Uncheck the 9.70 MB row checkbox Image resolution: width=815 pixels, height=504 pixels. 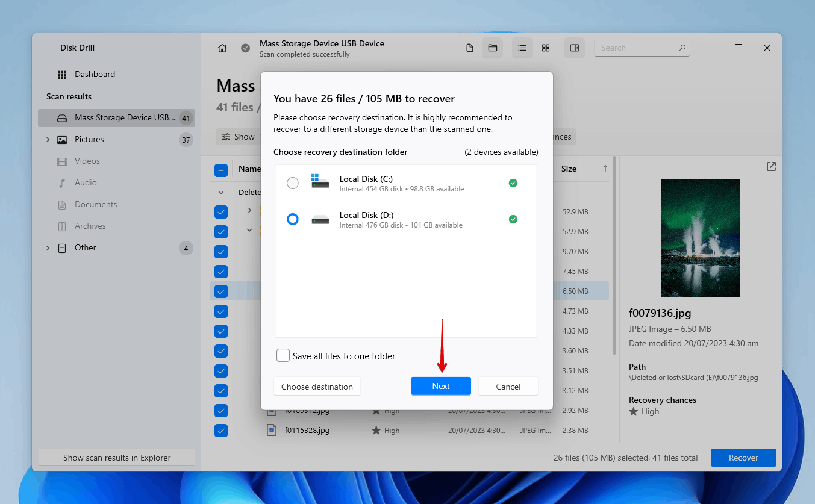point(221,252)
